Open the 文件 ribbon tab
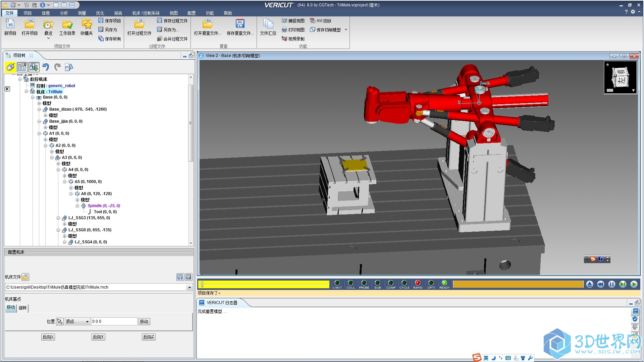644x362 pixels. click(x=10, y=13)
